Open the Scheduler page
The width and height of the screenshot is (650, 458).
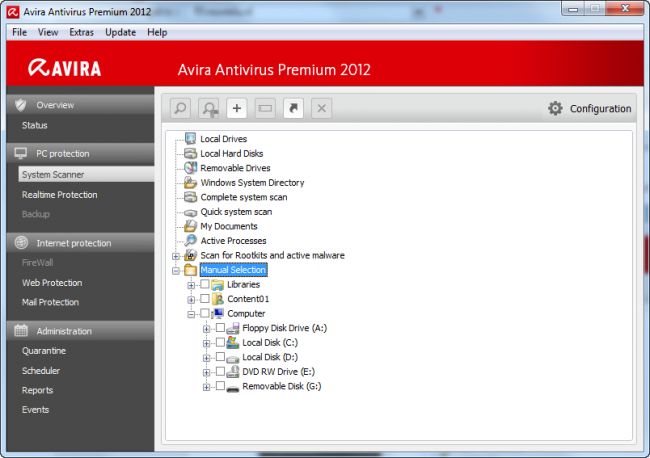tap(41, 371)
